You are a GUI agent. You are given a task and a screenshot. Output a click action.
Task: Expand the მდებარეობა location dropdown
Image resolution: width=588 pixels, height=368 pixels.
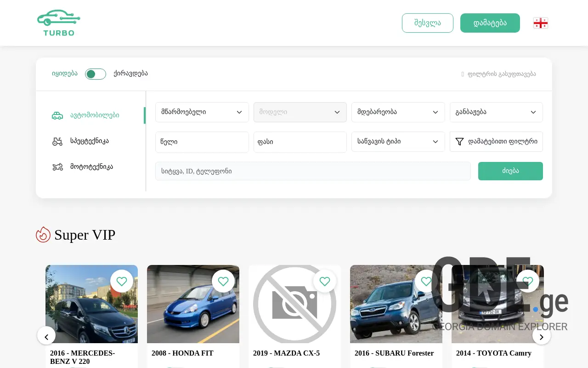pyautogui.click(x=398, y=112)
